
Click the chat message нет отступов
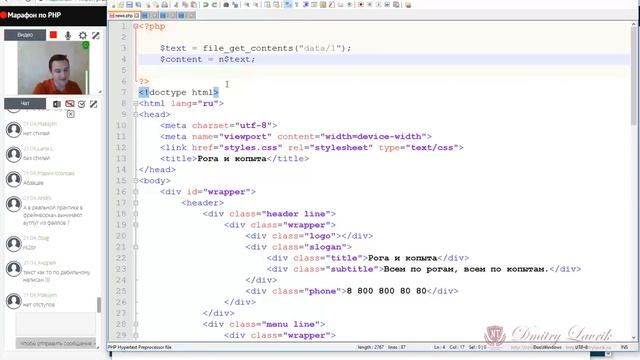click(39, 305)
